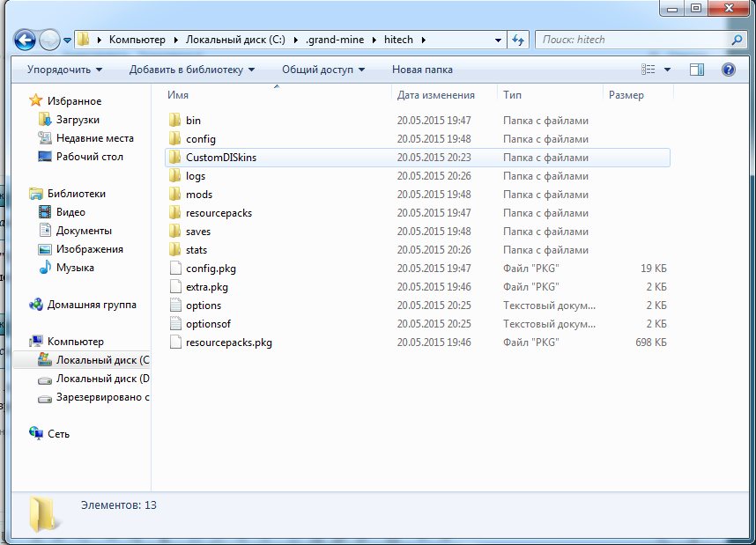Click the hitech breadcrumb segment

[398, 40]
